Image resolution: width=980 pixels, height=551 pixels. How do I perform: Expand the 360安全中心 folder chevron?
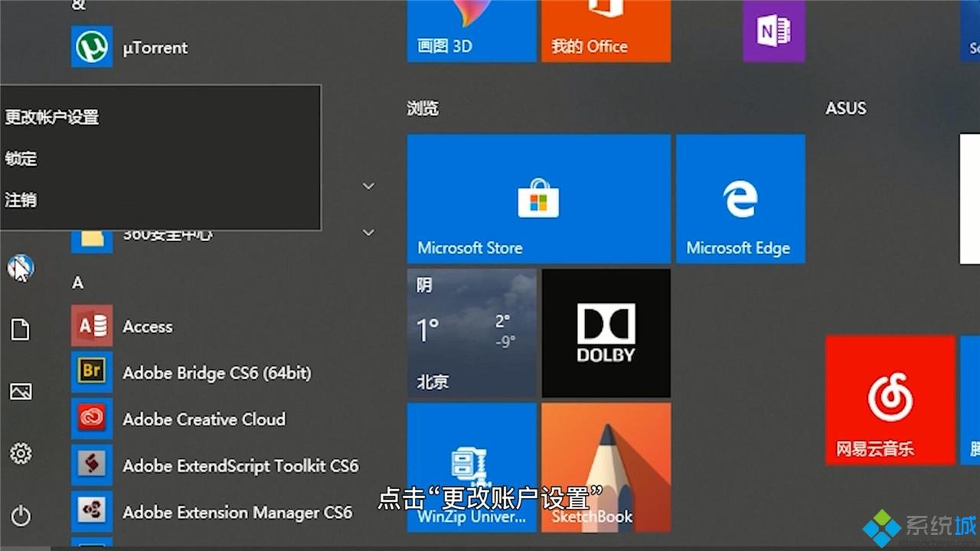click(x=368, y=233)
